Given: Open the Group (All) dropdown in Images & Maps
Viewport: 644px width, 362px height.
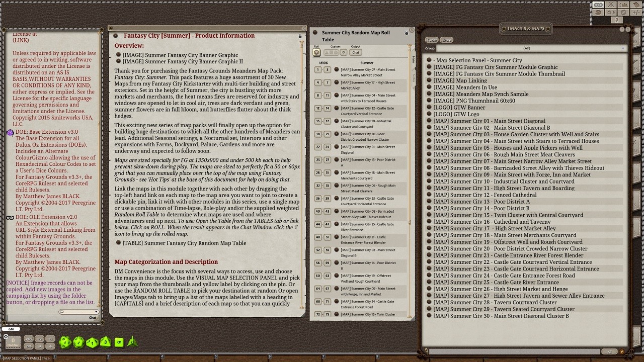Looking at the screenshot, I should (x=525, y=48).
